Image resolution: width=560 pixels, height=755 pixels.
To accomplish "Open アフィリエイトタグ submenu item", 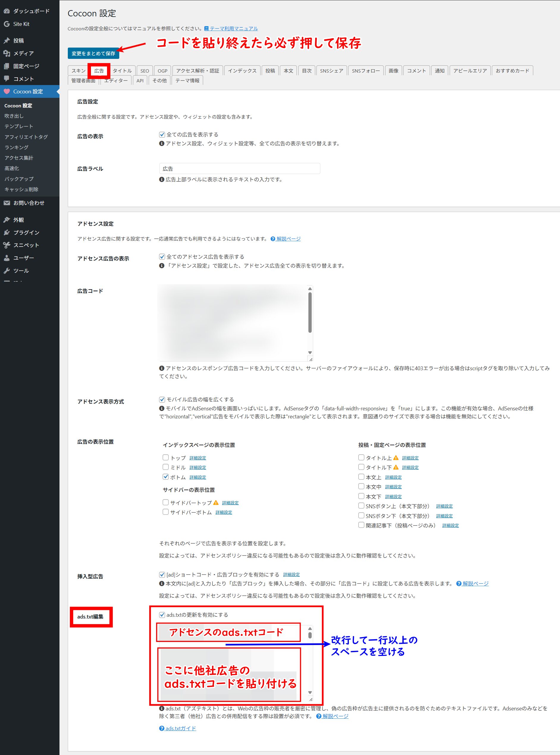I will pyautogui.click(x=26, y=137).
